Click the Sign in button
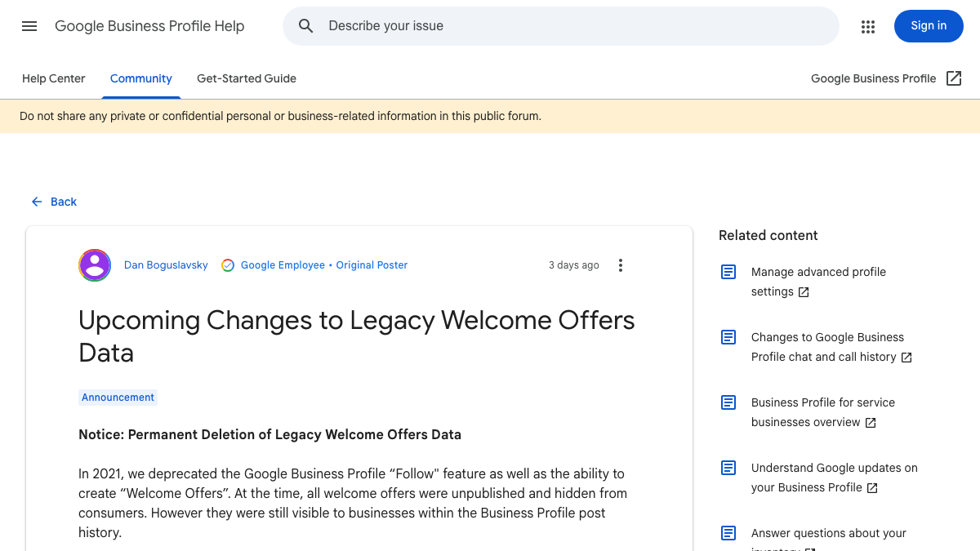This screenshot has height=551, width=980. click(x=929, y=26)
